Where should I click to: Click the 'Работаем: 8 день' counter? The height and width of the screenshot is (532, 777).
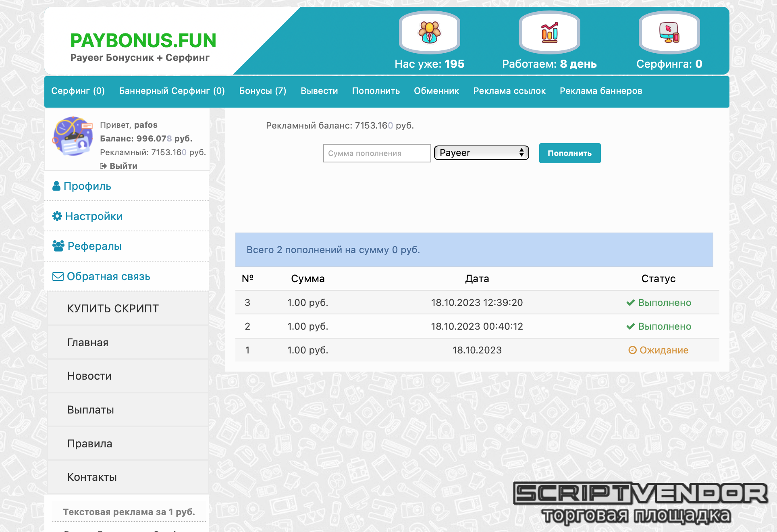pyautogui.click(x=549, y=64)
